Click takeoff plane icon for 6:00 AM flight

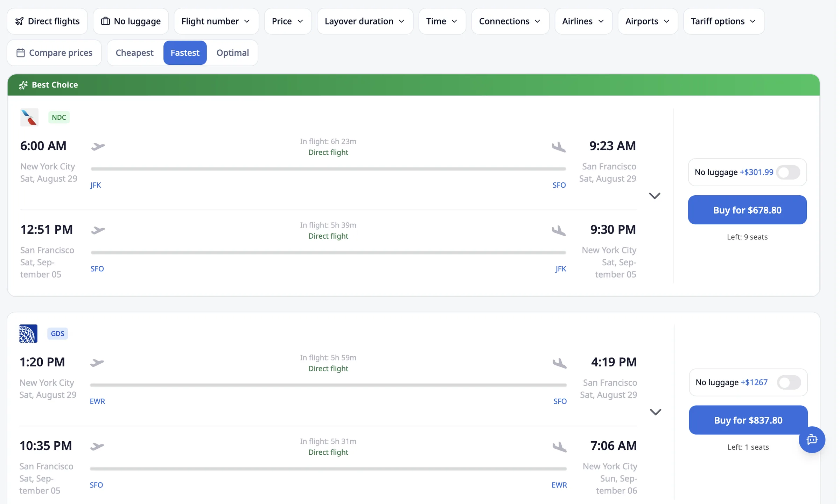pyautogui.click(x=98, y=146)
